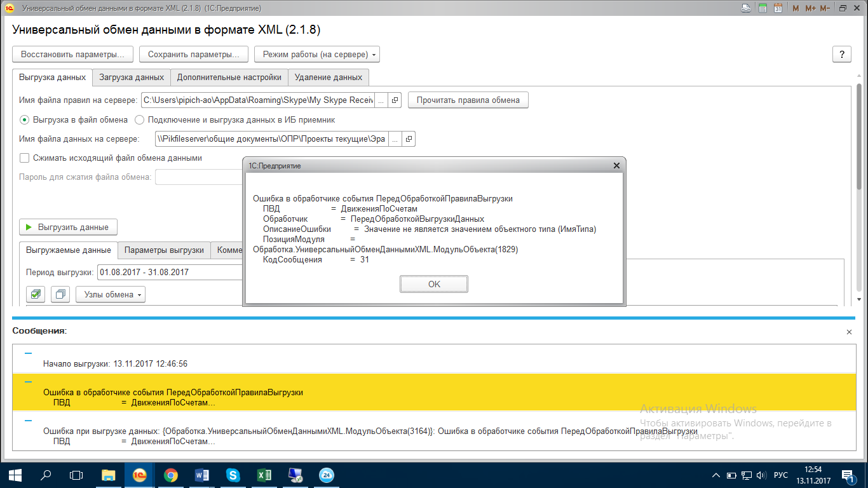This screenshot has width=868, height=488.
Task: Switch to Загрузка данных tab
Action: tap(132, 78)
